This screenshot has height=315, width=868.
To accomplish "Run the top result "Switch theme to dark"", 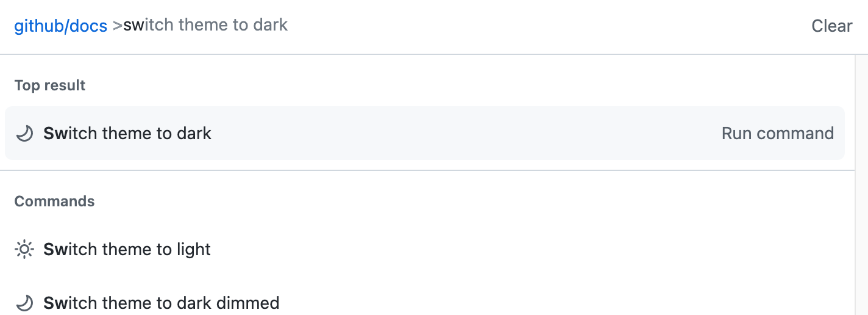I will [127, 134].
